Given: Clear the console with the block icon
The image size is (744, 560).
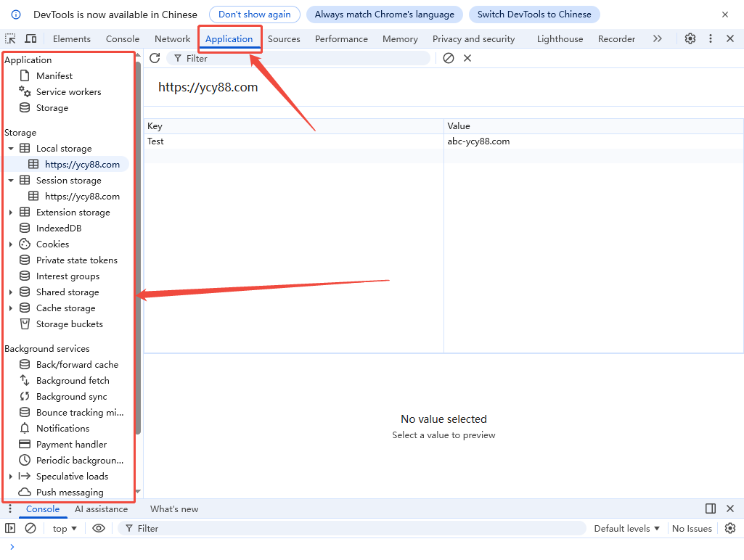Looking at the screenshot, I should pos(30,528).
